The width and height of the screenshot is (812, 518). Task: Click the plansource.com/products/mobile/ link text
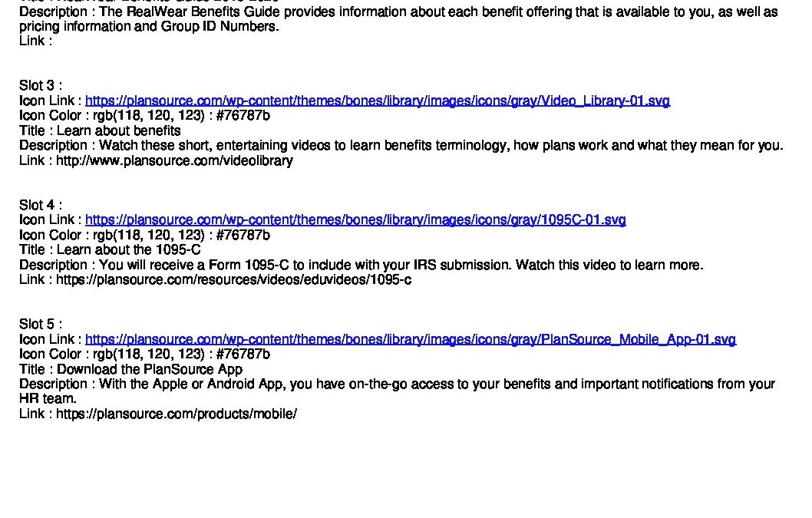[176, 414]
